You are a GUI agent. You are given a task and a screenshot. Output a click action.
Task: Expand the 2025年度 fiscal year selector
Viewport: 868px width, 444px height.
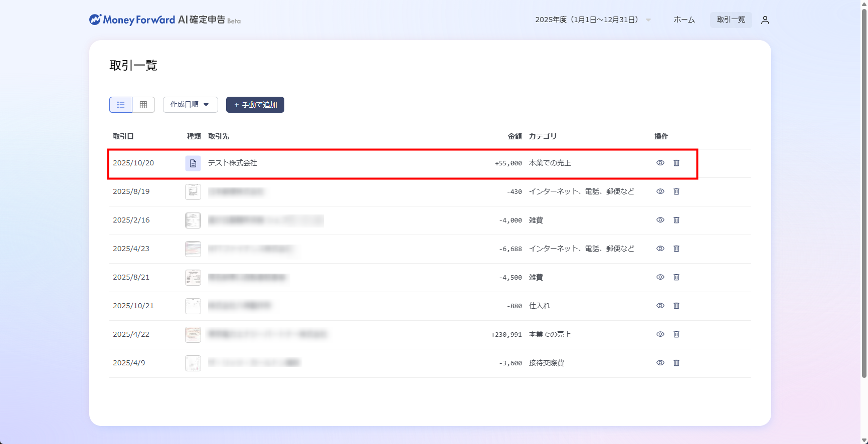point(593,20)
